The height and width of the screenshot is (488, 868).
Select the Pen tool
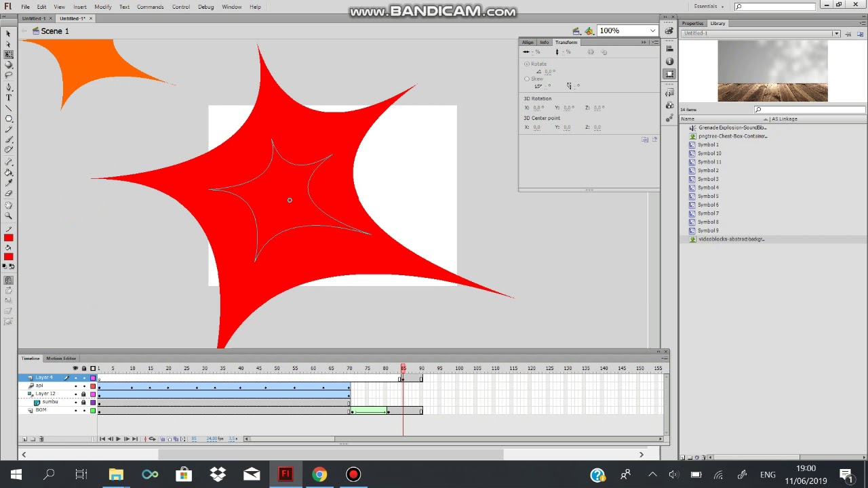click(x=8, y=87)
